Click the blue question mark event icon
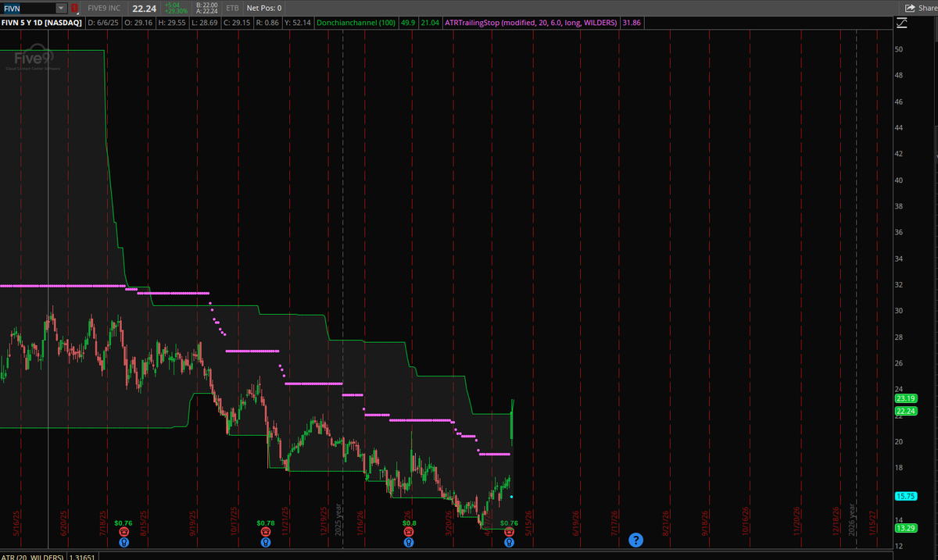This screenshot has width=938, height=560. pos(635,540)
